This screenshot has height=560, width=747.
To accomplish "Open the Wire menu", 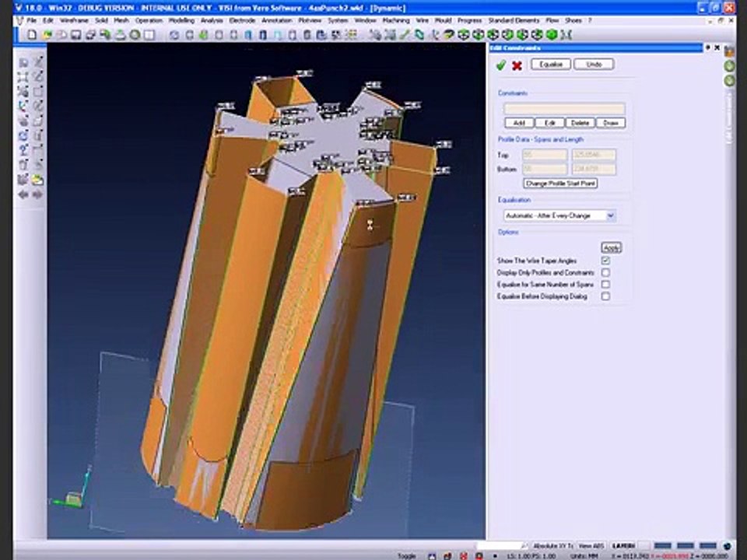I will click(422, 20).
